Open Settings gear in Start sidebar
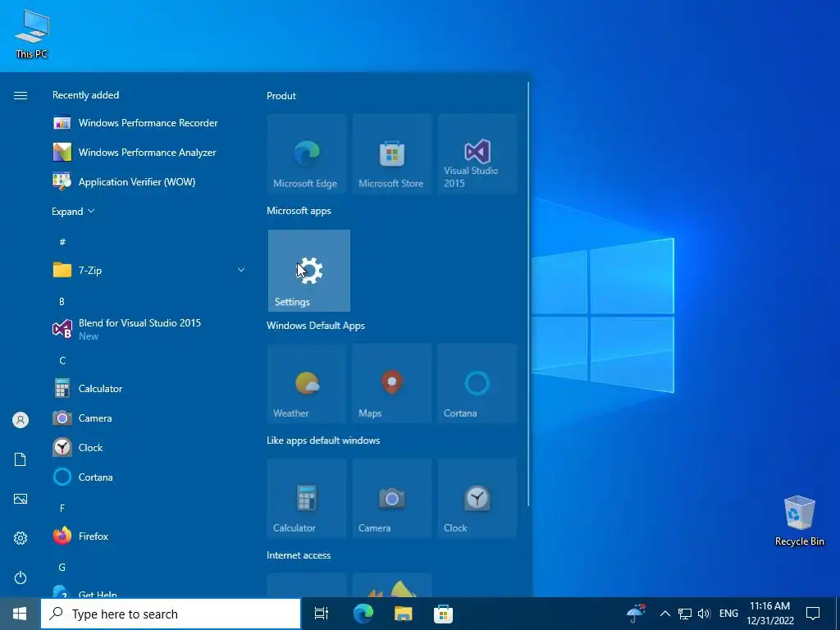 point(21,538)
